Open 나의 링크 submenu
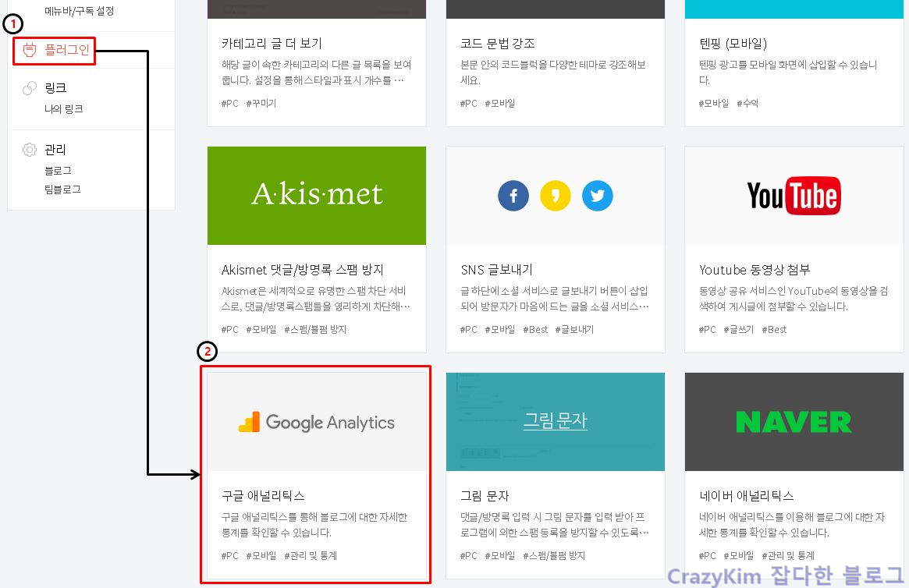This screenshot has width=909, height=588. (x=64, y=109)
